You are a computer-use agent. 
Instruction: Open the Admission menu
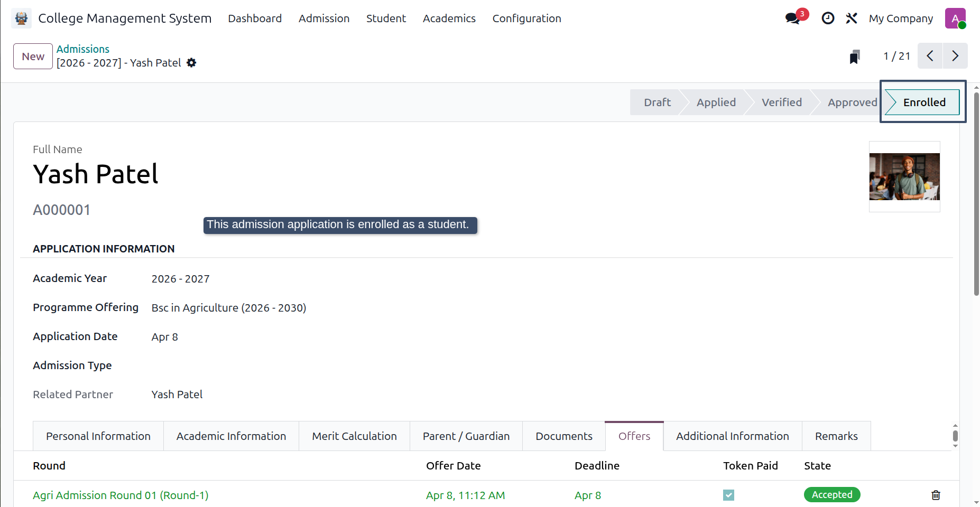[x=324, y=18]
